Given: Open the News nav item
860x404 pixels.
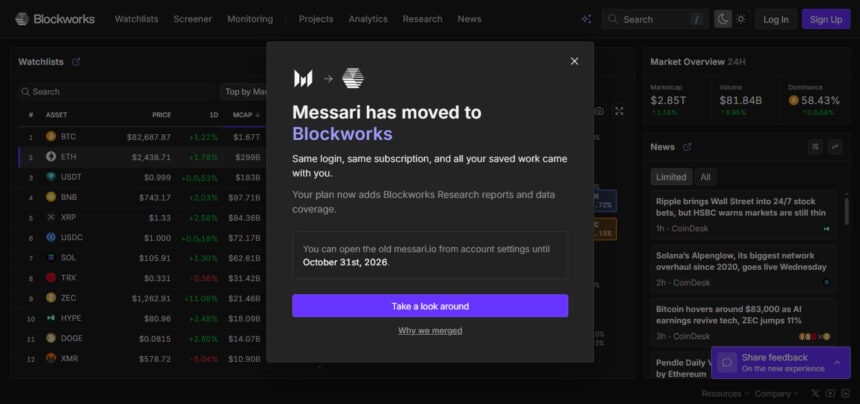Looking at the screenshot, I should [x=469, y=19].
